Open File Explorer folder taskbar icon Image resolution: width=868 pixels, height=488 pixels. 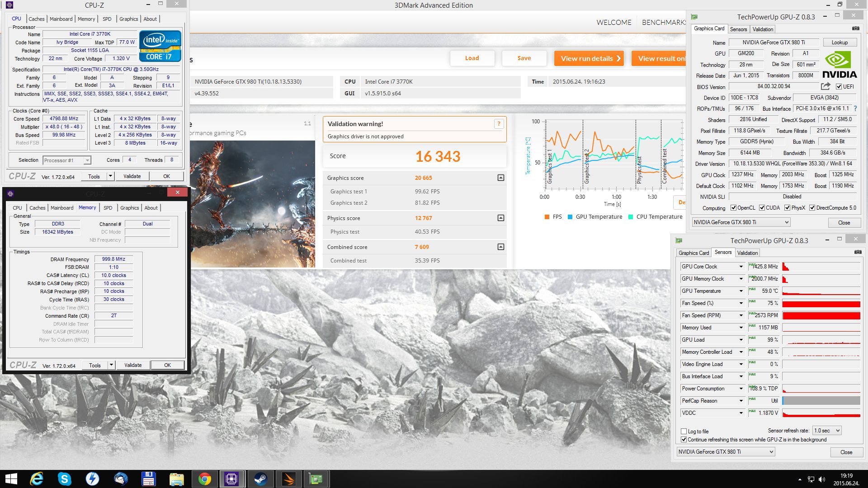[x=177, y=479]
